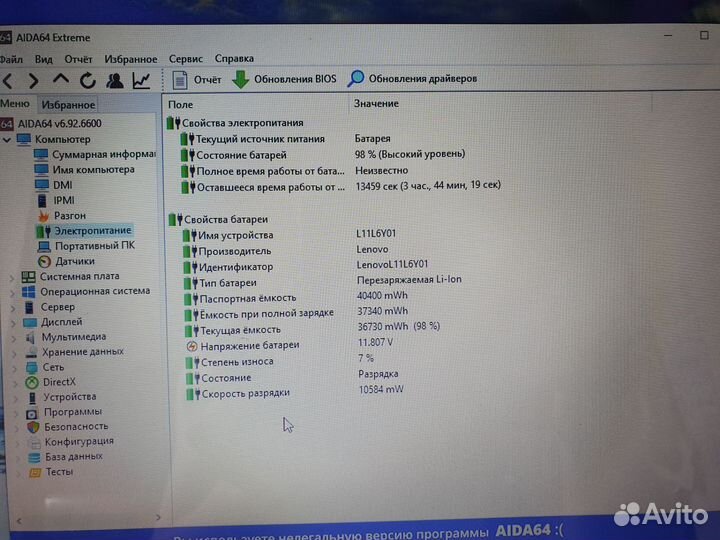Select the Состояние батарей row
Viewport: 720px width, 540px height.
point(323,155)
